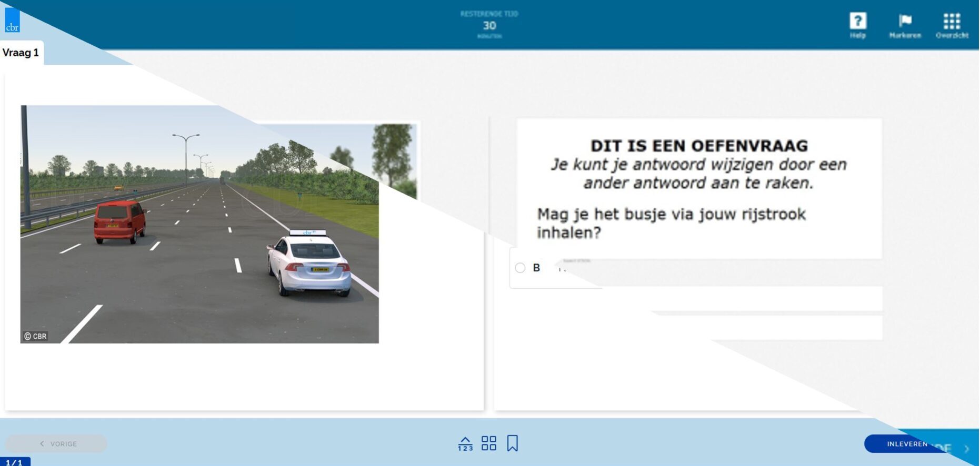The width and height of the screenshot is (980, 466).
Task: Click the remaining time counter 30
Action: tap(489, 25)
